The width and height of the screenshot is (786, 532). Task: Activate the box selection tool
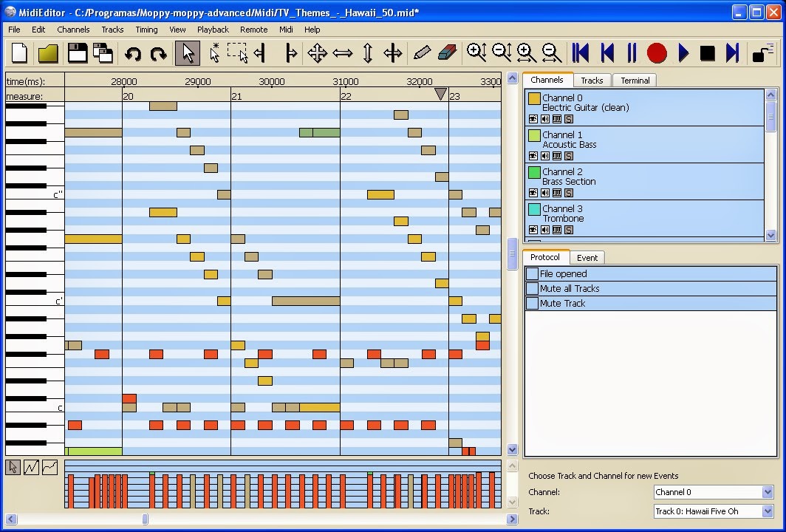[x=239, y=52]
